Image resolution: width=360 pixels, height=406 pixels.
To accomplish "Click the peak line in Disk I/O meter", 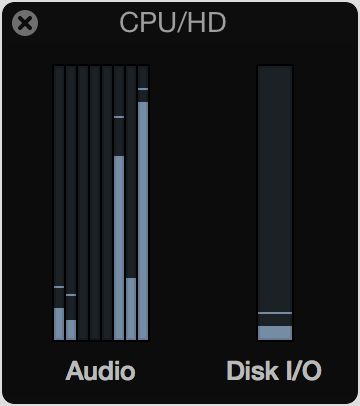I will tap(275, 313).
